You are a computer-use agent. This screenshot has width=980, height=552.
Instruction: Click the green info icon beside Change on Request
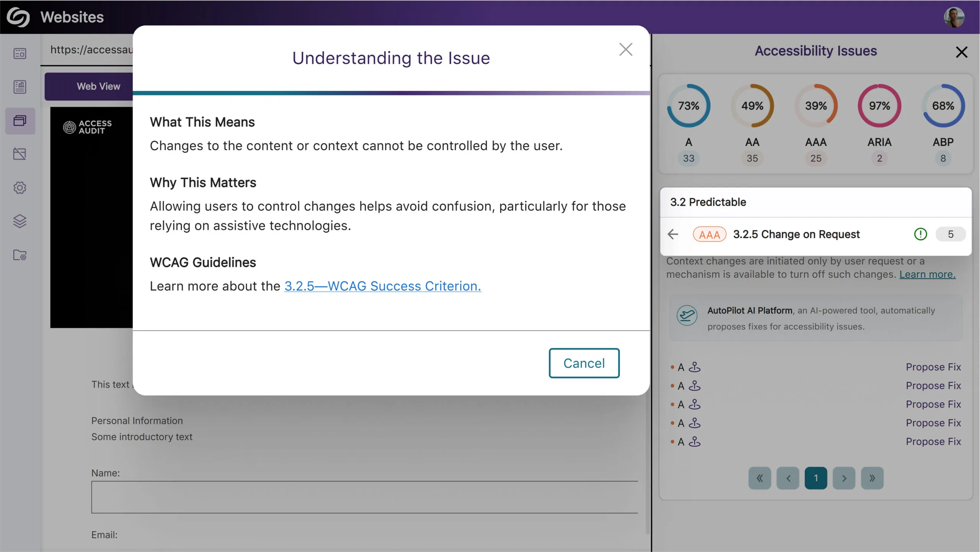920,234
